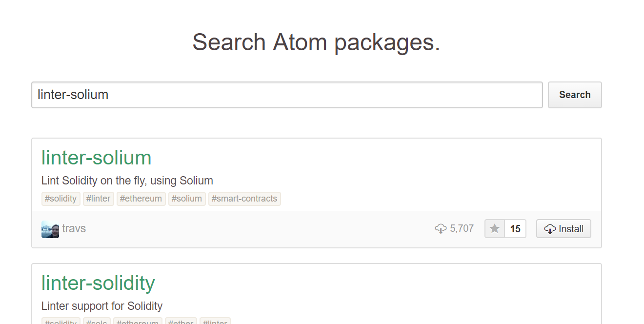The image size is (644, 324).
Task: Select the #smart-contracts tag
Action: coord(244,199)
